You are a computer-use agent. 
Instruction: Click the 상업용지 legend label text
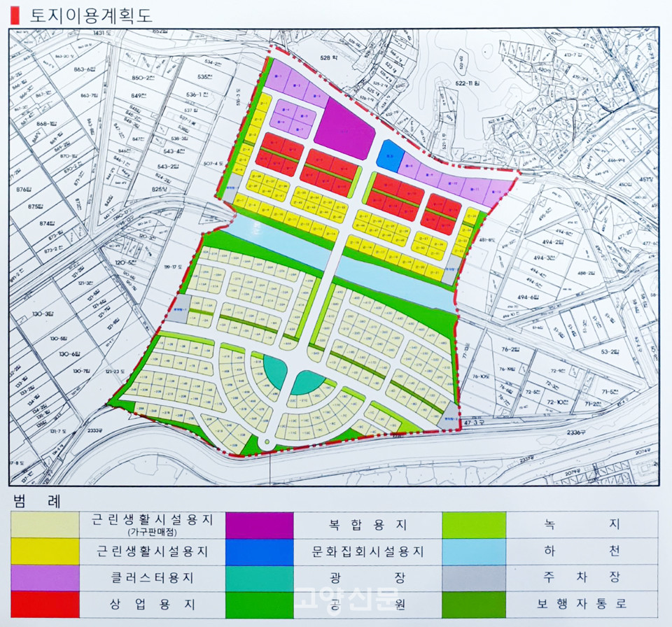tap(150, 604)
